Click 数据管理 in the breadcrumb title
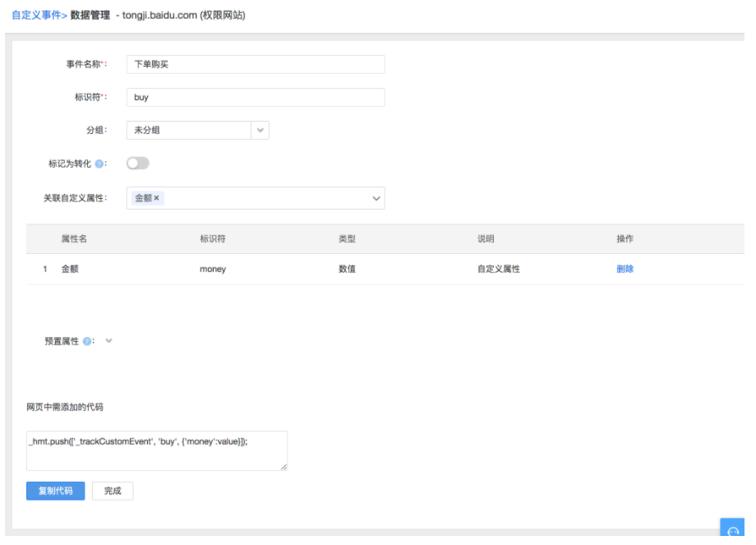 pos(90,16)
